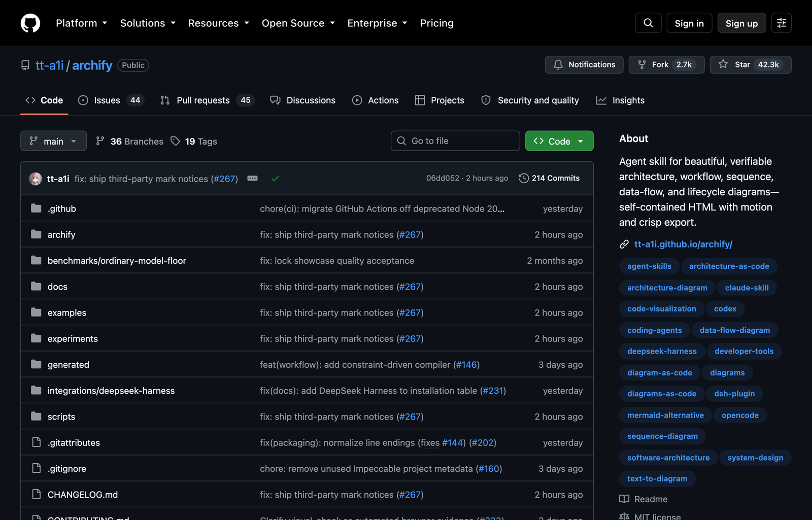This screenshot has width=812, height=520.
Task: Switch to Security and quality tab
Action: (x=530, y=100)
